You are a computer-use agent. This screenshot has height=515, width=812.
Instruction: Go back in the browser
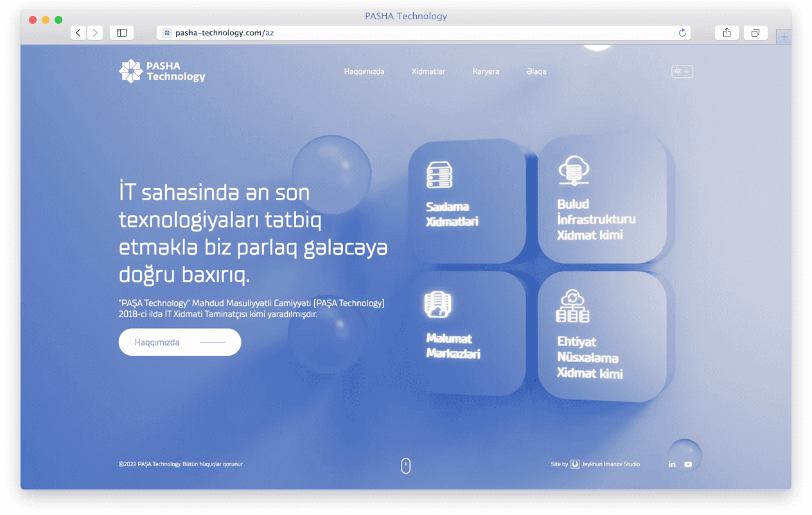tap(78, 33)
